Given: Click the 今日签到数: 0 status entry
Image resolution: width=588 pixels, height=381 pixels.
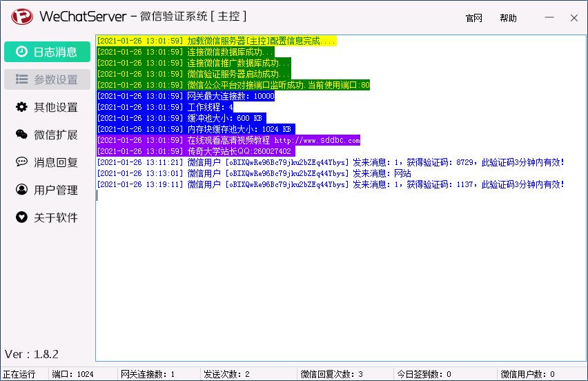Looking at the screenshot, I should [x=424, y=374].
